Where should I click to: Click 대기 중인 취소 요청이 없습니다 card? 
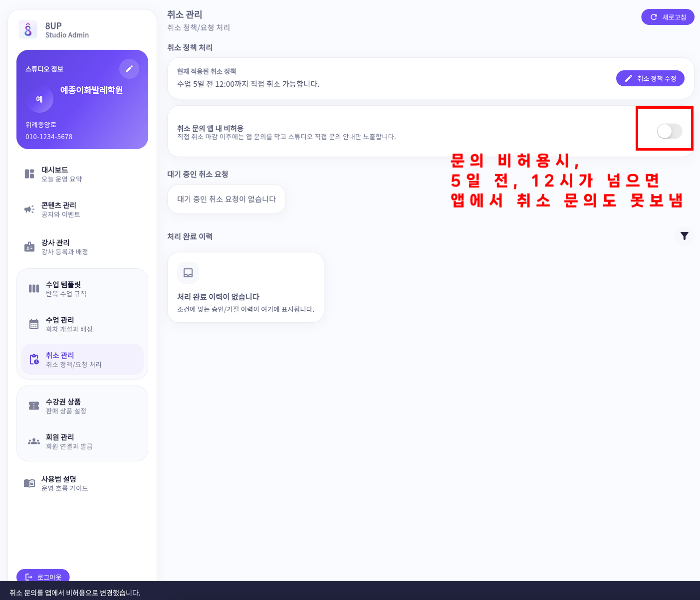227,199
